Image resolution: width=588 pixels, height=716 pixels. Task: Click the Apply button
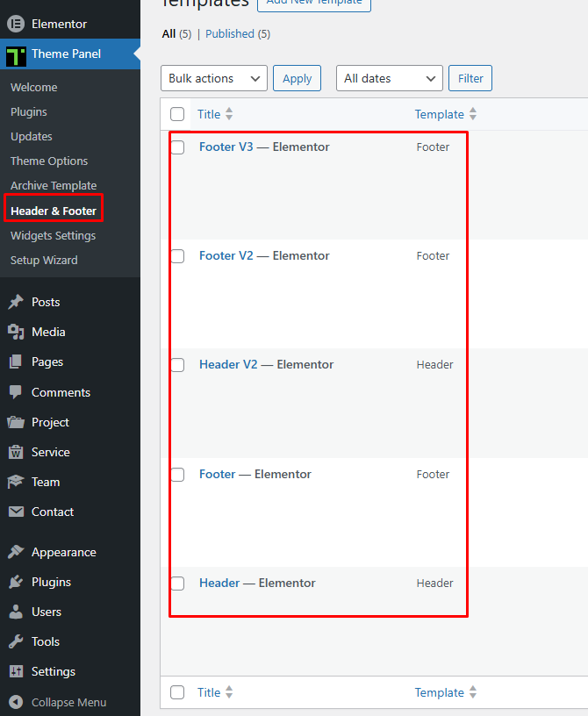(x=297, y=78)
